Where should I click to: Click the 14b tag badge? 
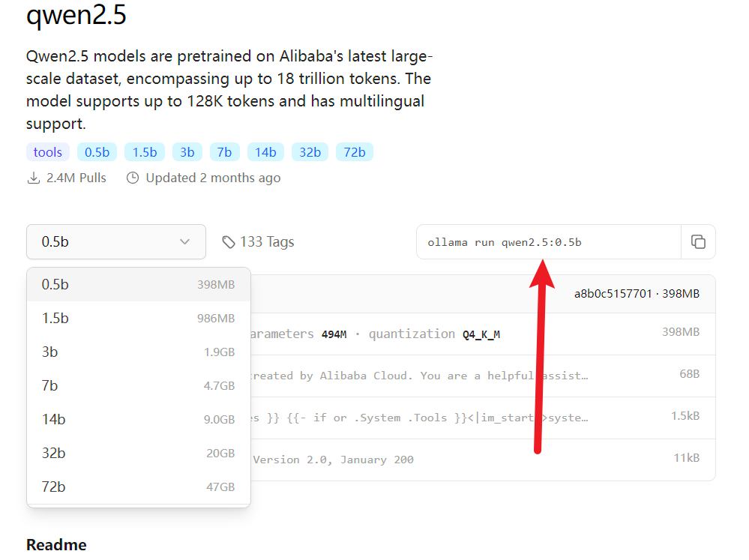point(265,152)
